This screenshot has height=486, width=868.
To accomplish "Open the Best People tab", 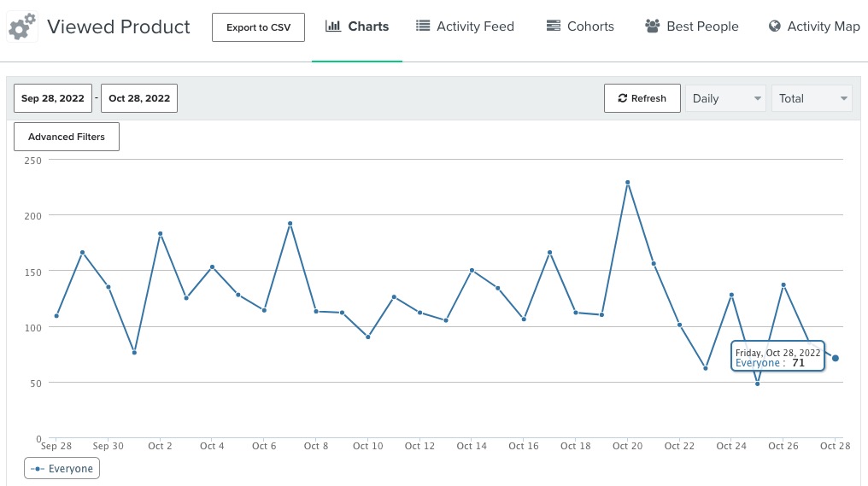I will pyautogui.click(x=692, y=26).
